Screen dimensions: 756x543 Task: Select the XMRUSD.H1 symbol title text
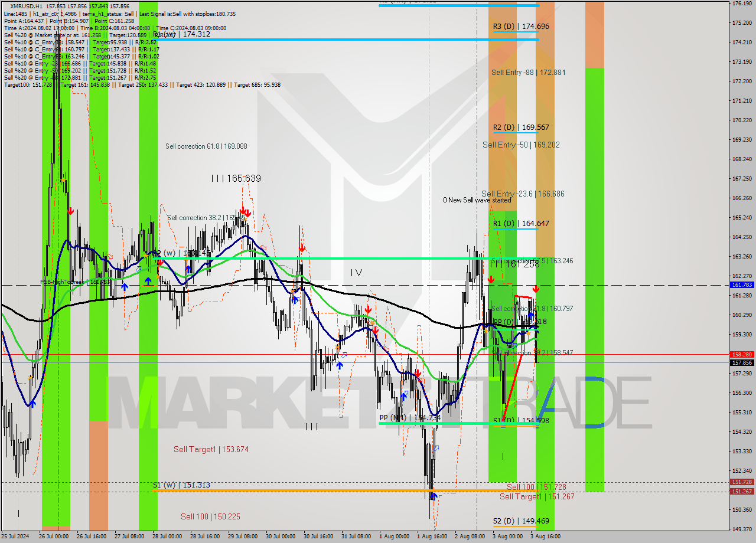point(26,6)
